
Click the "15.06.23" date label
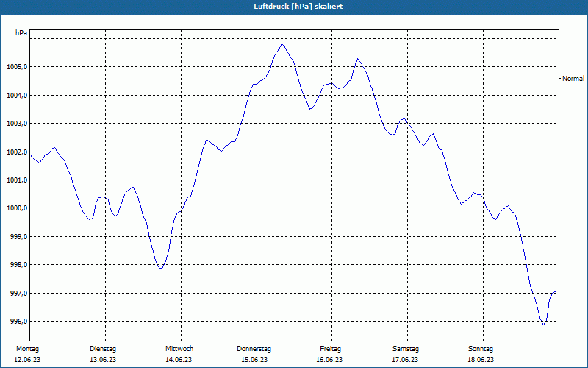(x=254, y=360)
